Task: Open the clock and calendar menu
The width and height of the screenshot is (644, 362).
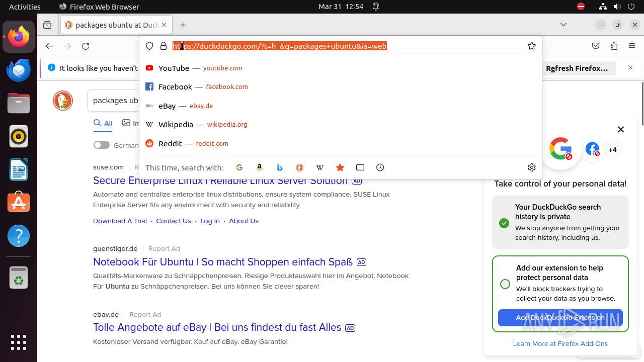Action: pos(341,7)
